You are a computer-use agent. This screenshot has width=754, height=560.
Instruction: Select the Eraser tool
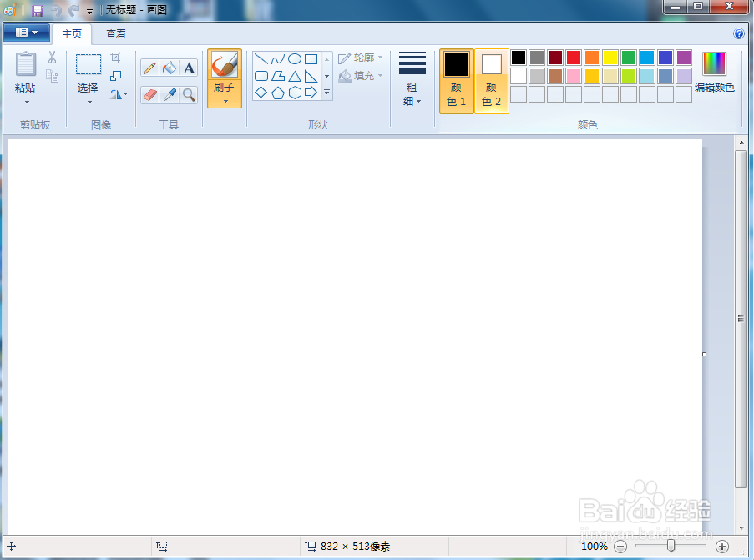149,94
